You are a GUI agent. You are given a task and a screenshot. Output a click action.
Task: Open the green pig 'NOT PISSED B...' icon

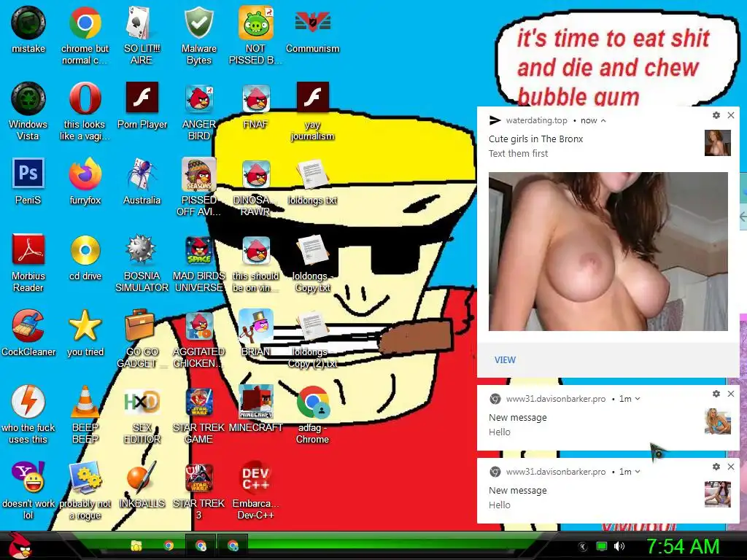(x=255, y=36)
